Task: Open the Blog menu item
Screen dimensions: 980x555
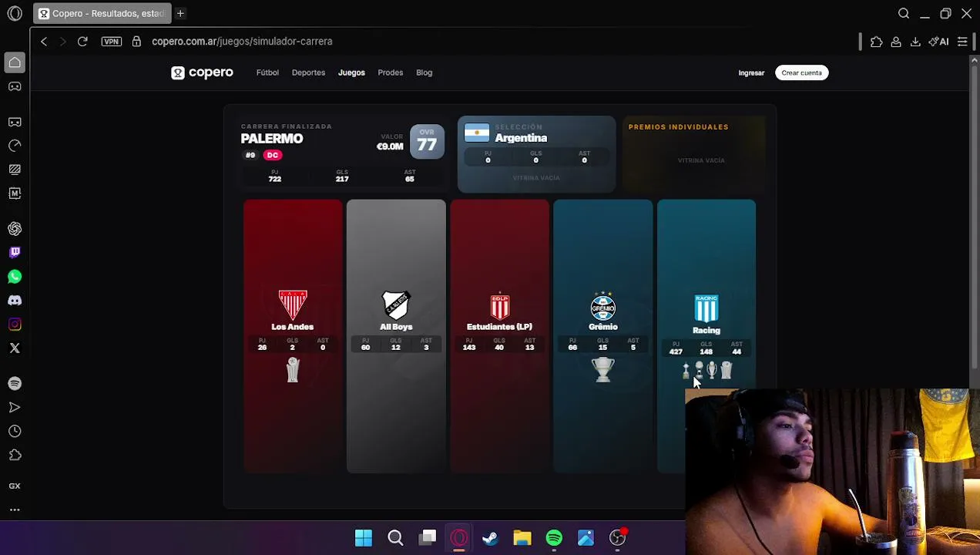Action: [425, 72]
